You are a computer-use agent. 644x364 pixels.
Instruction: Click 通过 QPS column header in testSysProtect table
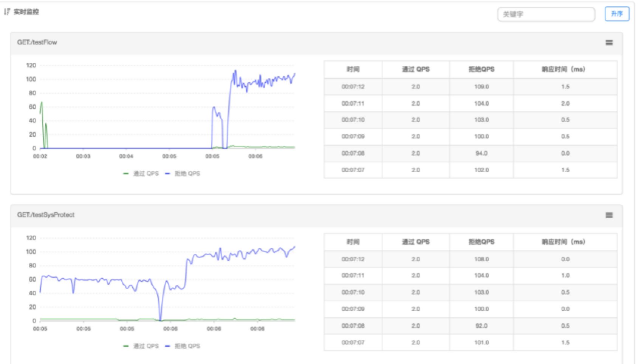[x=416, y=242]
